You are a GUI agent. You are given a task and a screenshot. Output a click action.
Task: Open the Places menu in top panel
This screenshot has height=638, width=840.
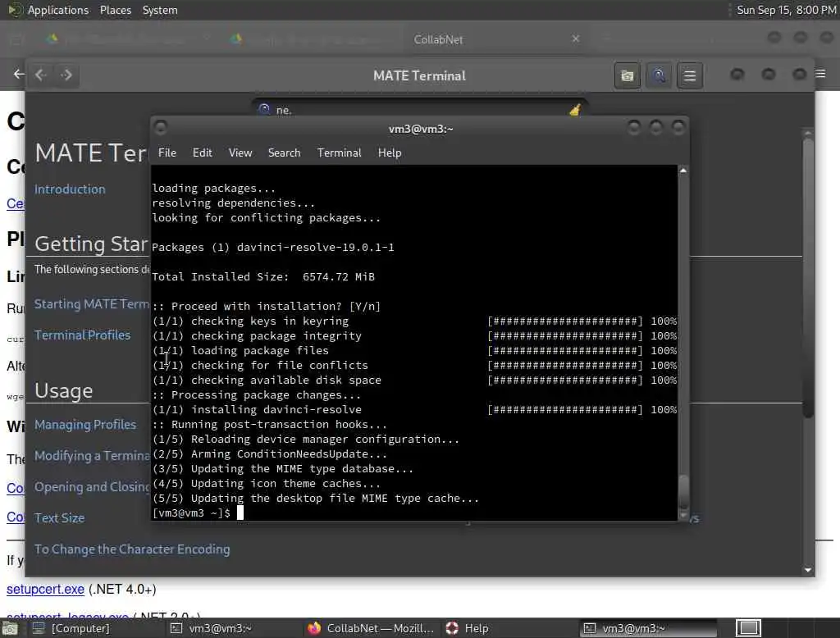(x=115, y=10)
